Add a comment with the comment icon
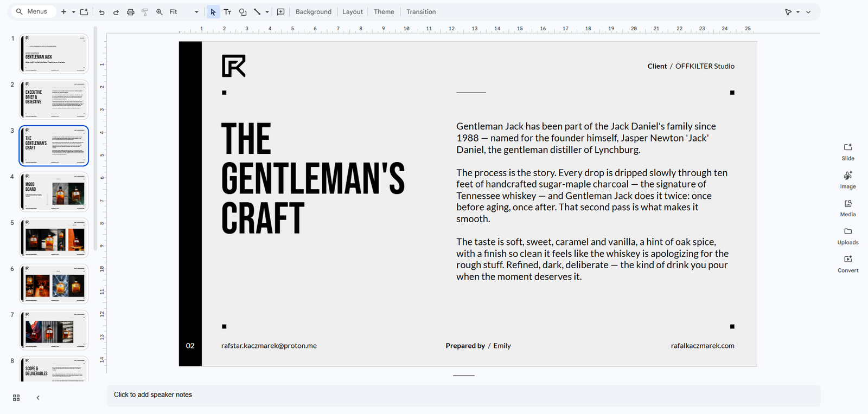Screen dimensions: 868x414 point(281,12)
